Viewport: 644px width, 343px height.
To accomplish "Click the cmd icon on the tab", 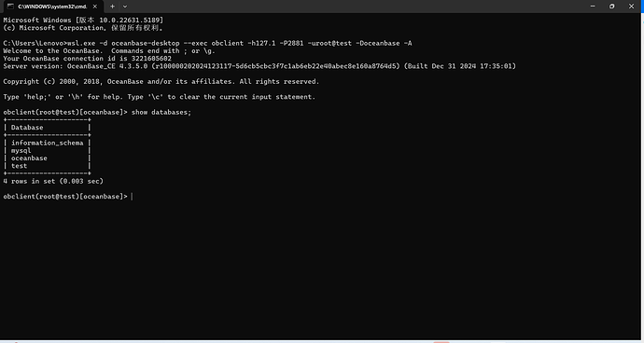I will tap(10, 7).
